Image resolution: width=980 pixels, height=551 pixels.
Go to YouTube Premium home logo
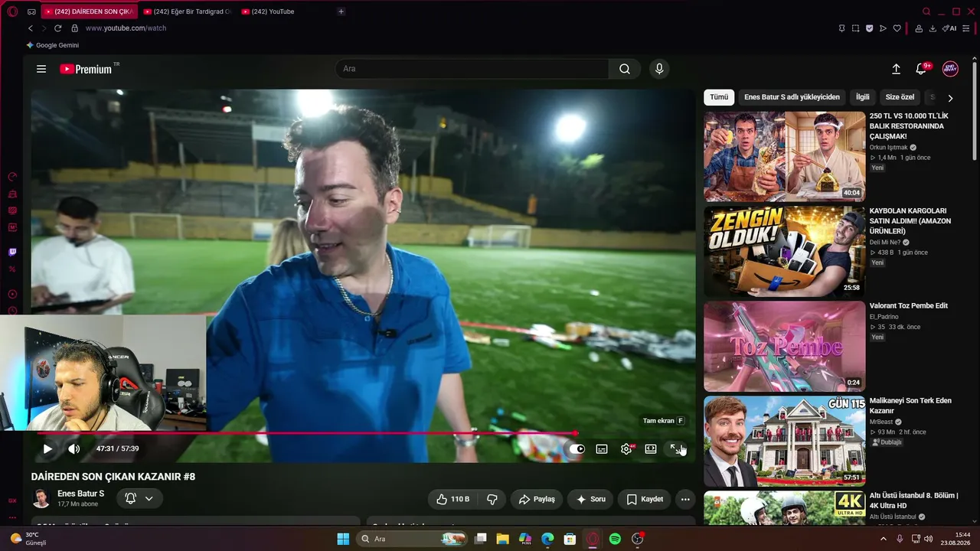point(86,69)
